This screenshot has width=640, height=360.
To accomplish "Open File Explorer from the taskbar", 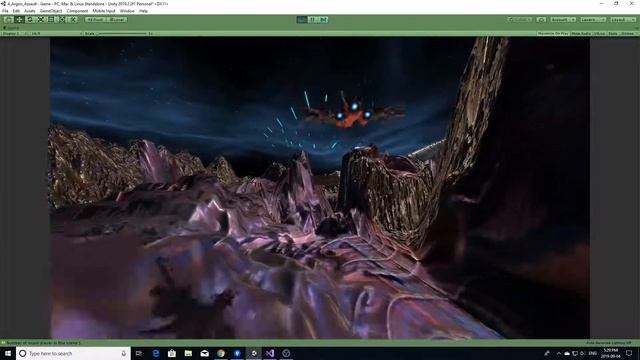I will [x=188, y=353].
